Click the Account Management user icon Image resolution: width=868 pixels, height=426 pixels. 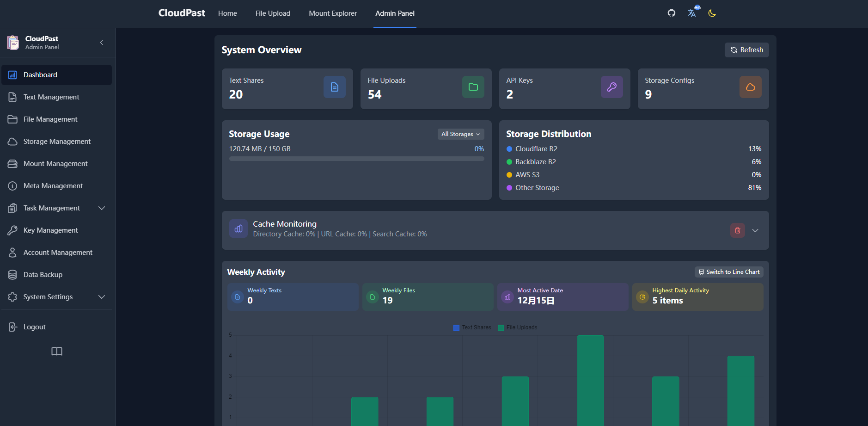coord(12,253)
